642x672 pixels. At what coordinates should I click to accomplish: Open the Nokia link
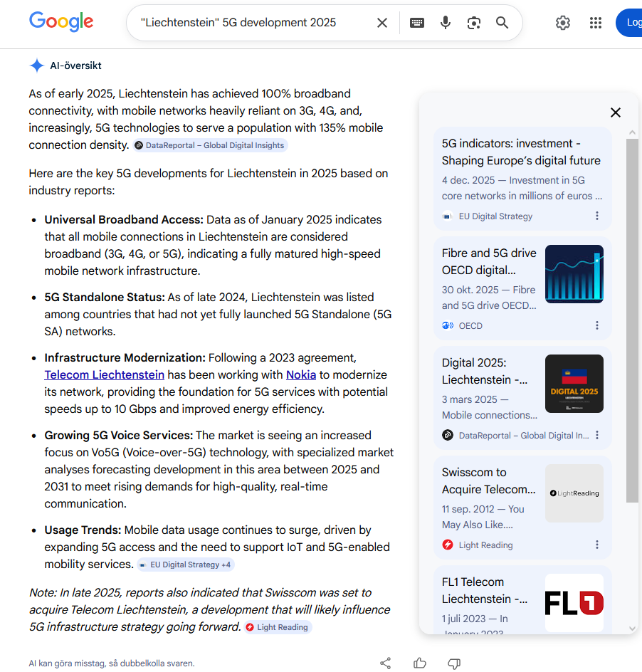(x=301, y=374)
